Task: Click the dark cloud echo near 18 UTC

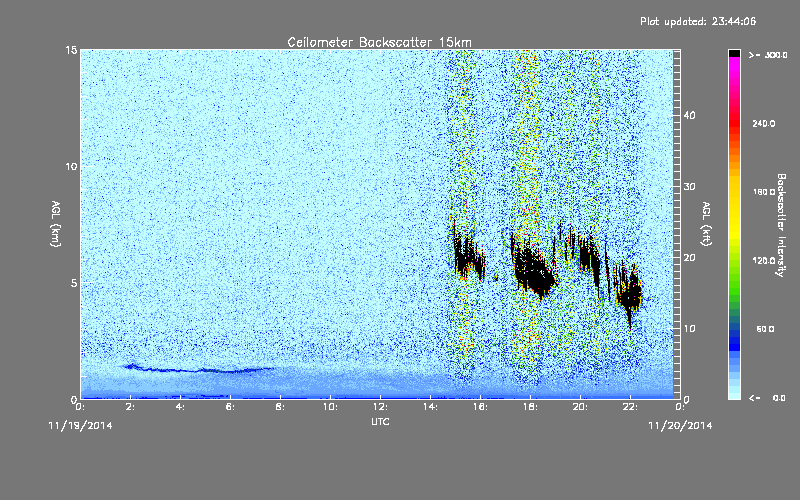Action: (533, 270)
